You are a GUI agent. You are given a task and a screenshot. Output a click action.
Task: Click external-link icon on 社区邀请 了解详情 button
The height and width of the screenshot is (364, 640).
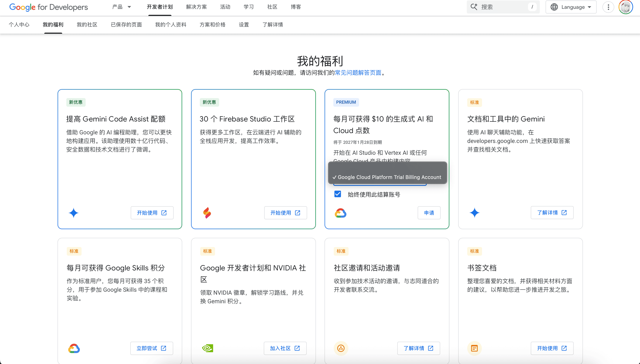431,348
